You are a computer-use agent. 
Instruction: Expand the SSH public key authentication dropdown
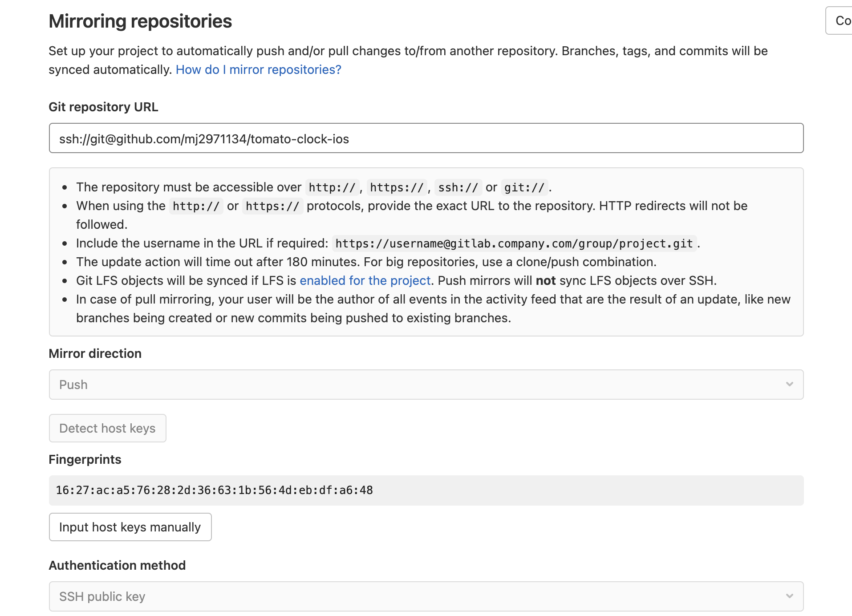point(426,596)
